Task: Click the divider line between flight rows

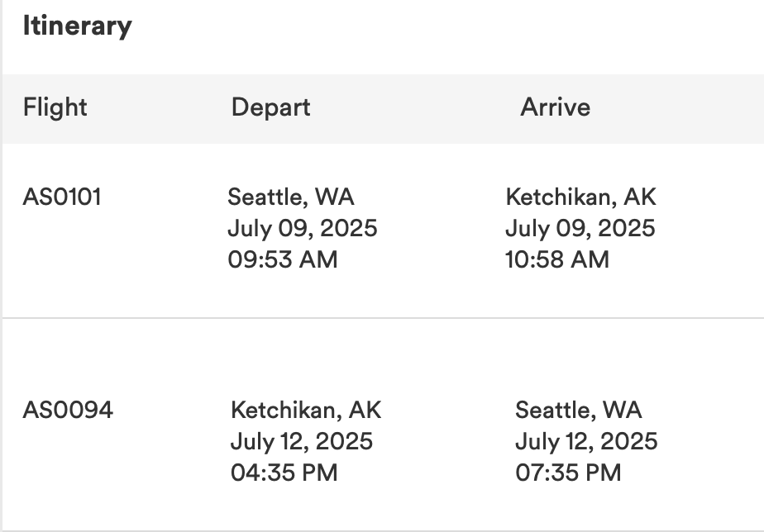Action: click(x=383, y=318)
